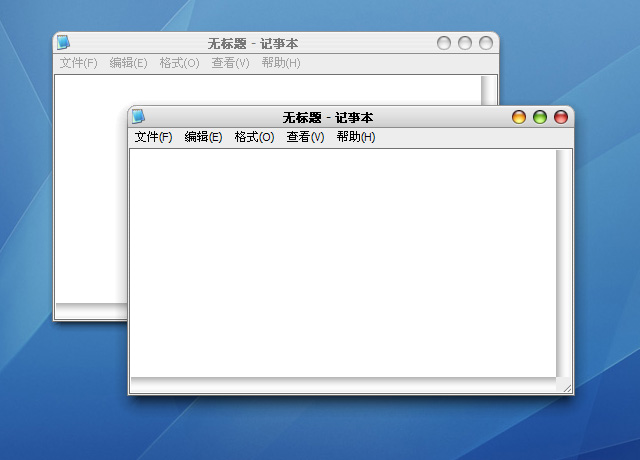Click the green maximize button of front window
This screenshot has width=640, height=460.
tap(540, 117)
